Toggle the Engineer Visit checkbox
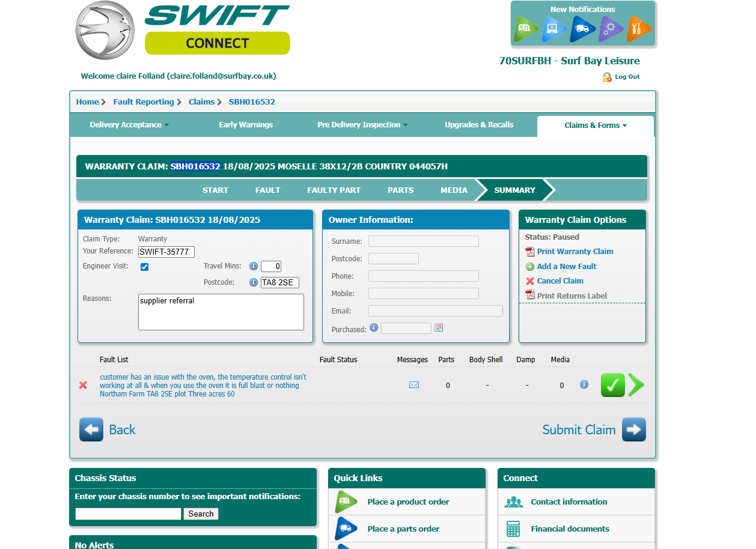The image size is (756, 549). coord(145,267)
